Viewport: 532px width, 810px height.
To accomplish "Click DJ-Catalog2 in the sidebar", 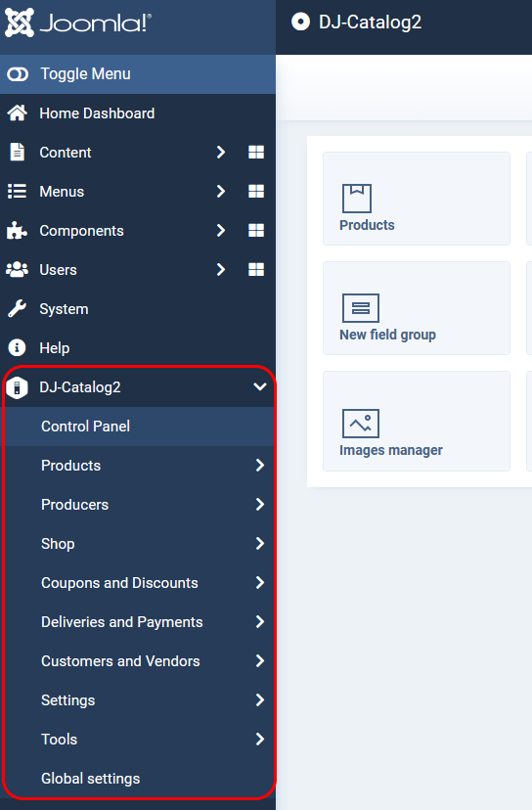I will tap(80, 387).
